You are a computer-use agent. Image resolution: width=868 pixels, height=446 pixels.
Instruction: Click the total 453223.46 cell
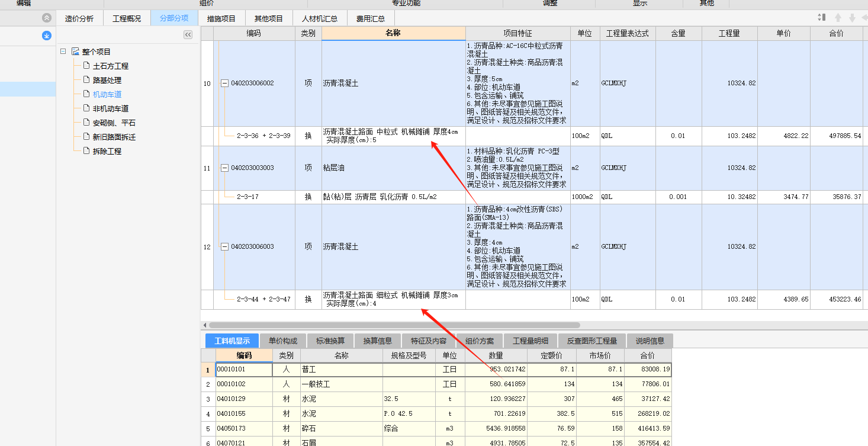point(836,299)
